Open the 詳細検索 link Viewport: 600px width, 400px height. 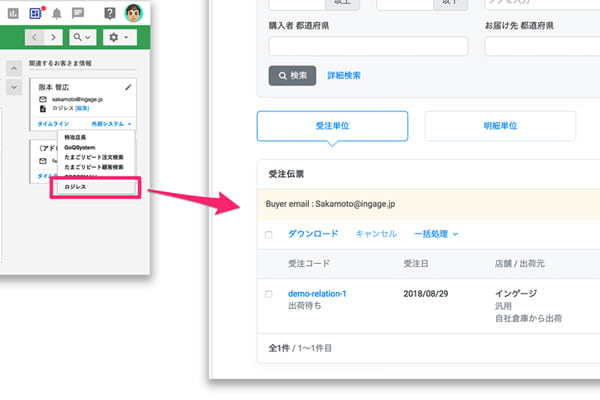coord(344,75)
